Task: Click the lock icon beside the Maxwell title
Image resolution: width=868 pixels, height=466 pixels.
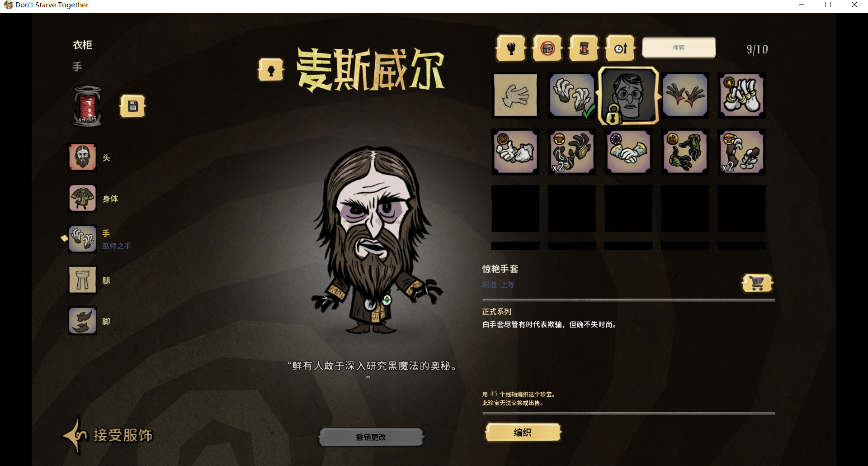Action: coord(271,71)
